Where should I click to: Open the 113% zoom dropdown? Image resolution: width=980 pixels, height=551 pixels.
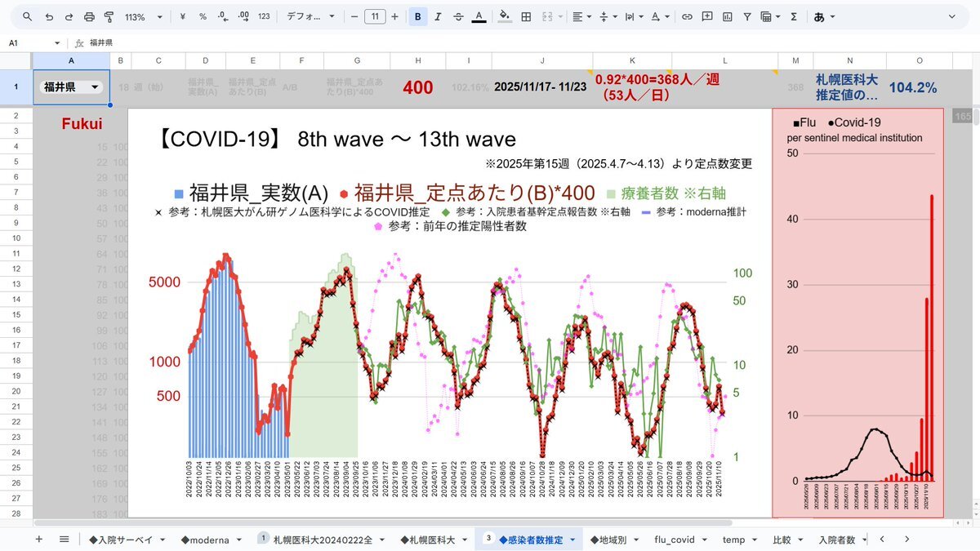pyautogui.click(x=143, y=16)
